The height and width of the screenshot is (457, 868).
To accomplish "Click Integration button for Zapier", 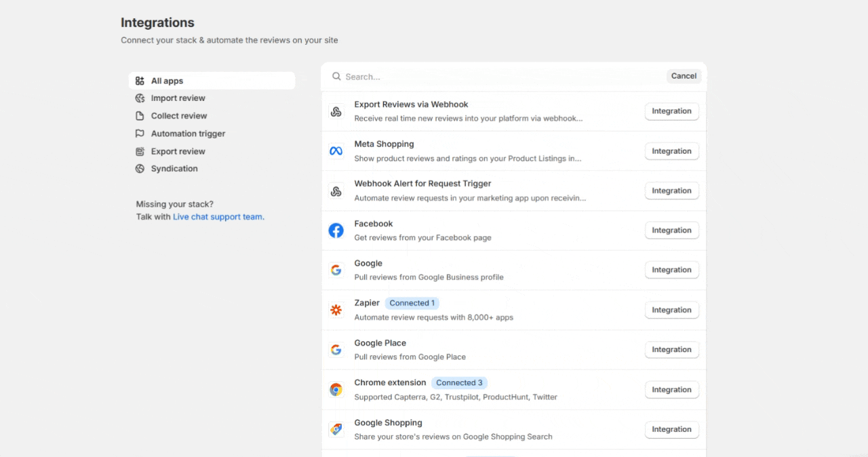I will coord(671,310).
